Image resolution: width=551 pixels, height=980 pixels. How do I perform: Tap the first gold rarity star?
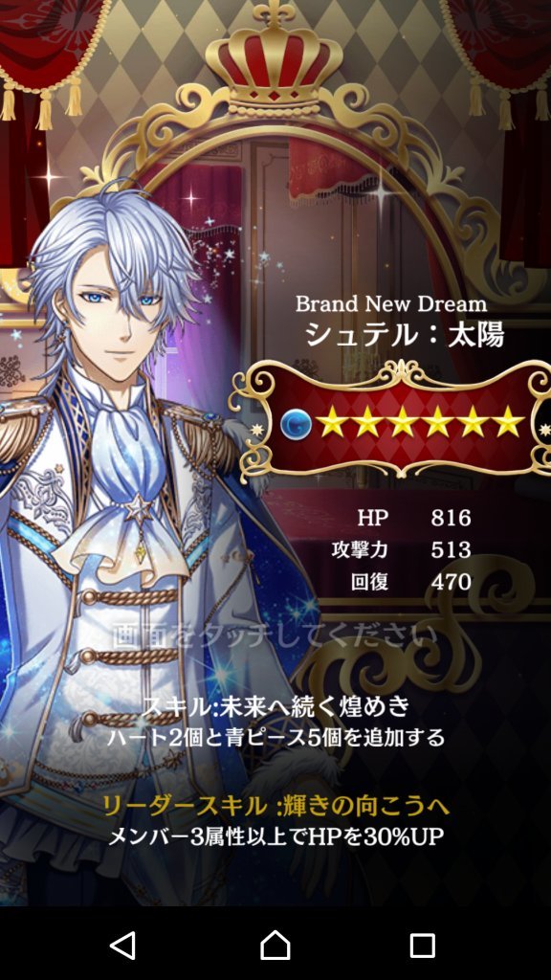pos(333,422)
